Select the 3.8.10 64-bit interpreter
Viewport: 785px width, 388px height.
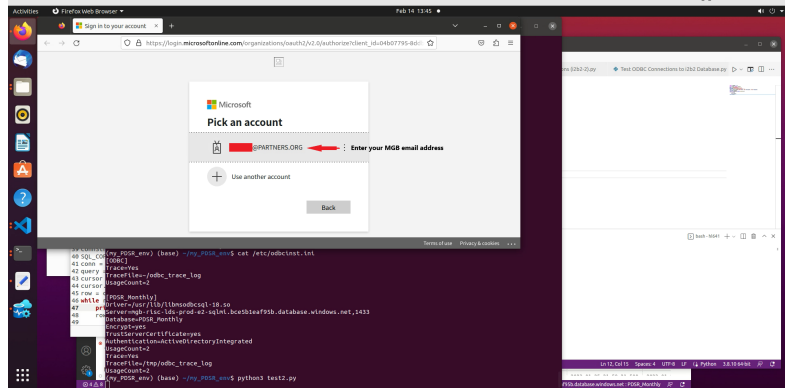point(736,364)
